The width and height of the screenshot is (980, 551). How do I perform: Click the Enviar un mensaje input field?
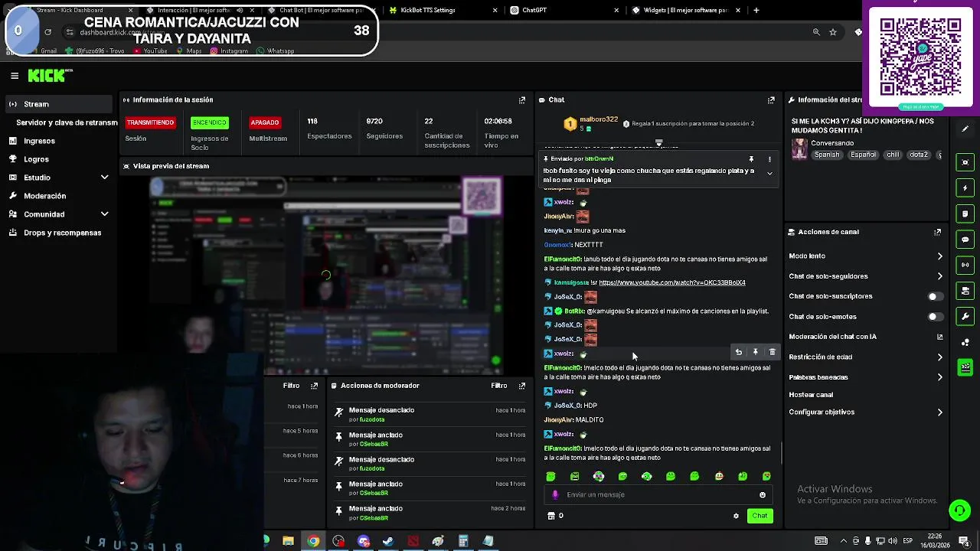pos(658,494)
